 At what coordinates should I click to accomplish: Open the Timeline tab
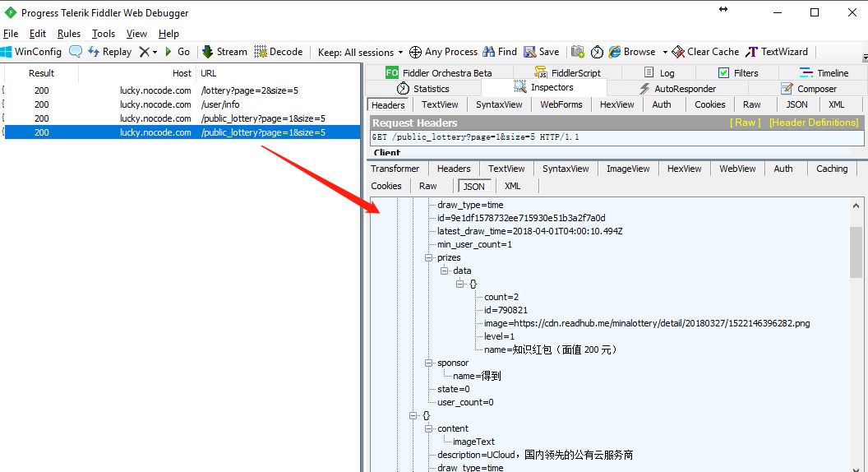pos(824,72)
